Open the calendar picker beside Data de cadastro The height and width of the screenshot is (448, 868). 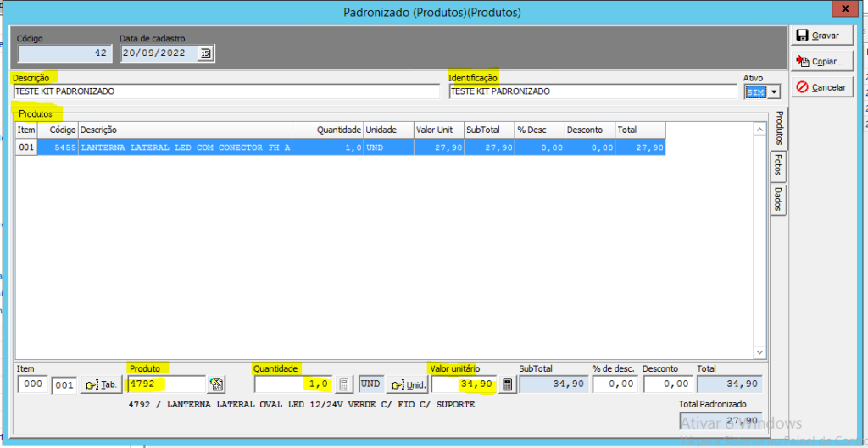[x=206, y=53]
